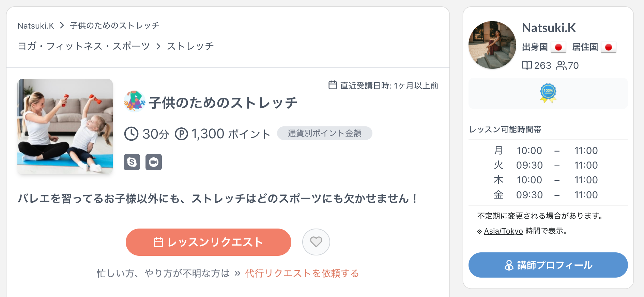This screenshot has width=644, height=297.
Task: Click the colorful lesson category icon
Action: point(134,101)
